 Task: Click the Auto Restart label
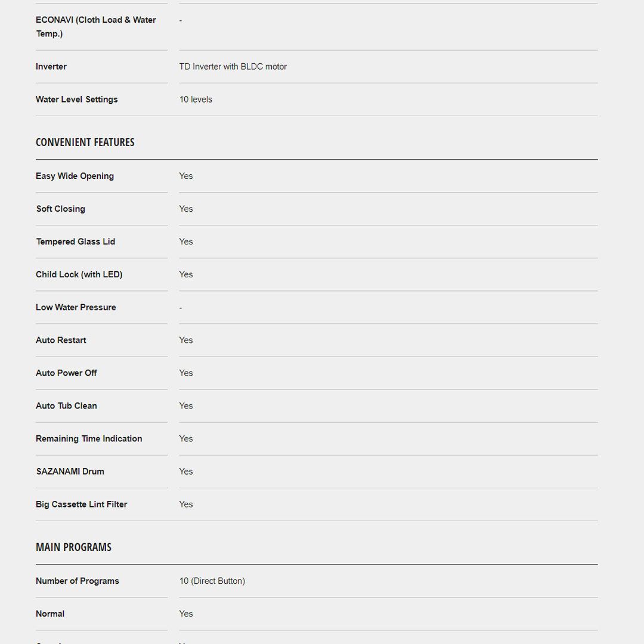(x=61, y=340)
